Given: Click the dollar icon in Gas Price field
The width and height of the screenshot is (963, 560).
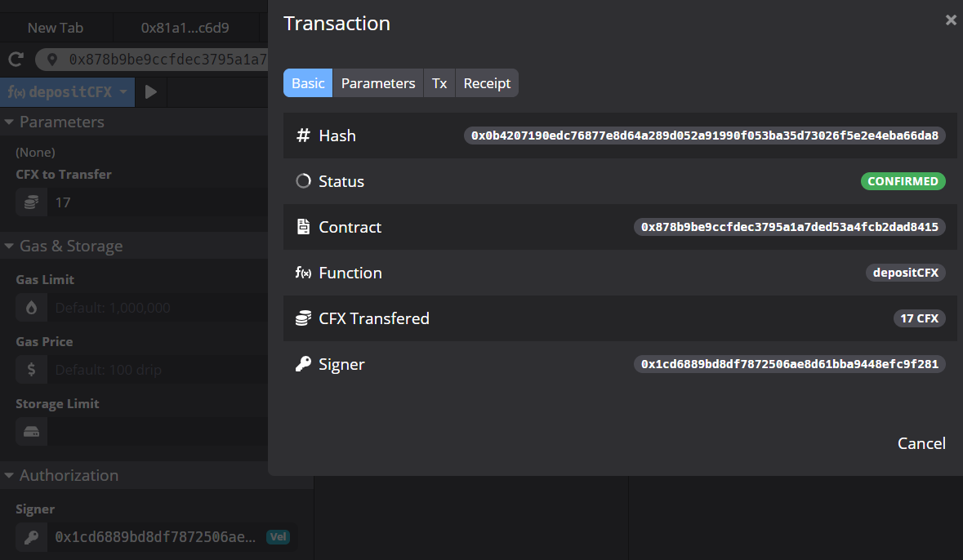Looking at the screenshot, I should [x=31, y=370].
